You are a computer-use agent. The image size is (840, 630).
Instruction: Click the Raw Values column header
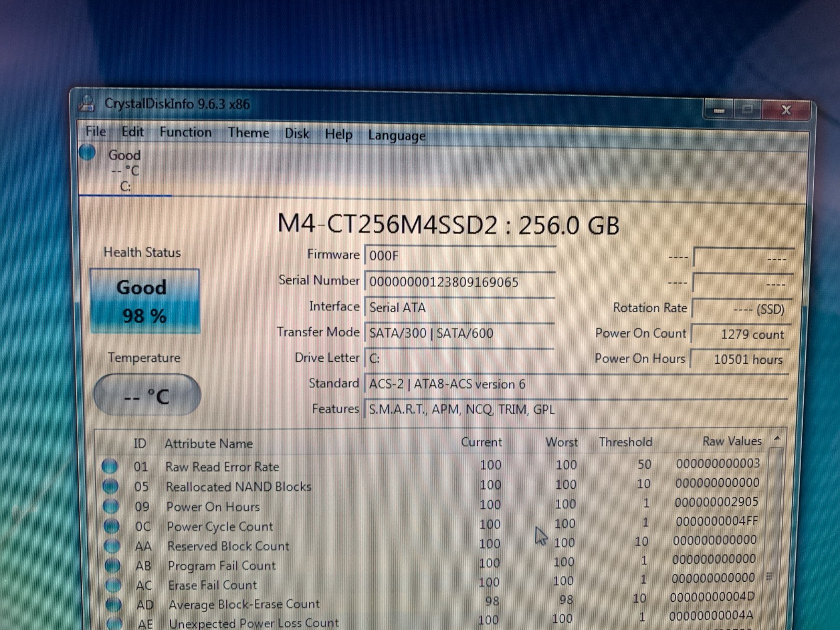pyautogui.click(x=732, y=441)
